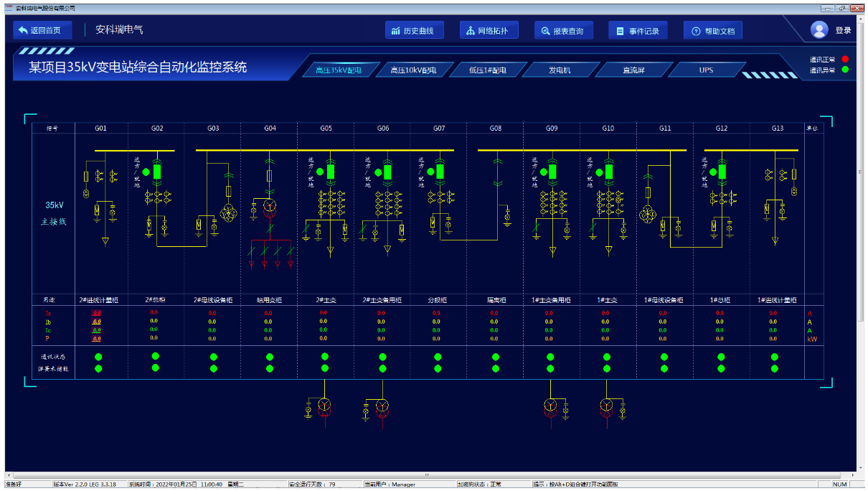Image resolution: width=868 pixels, height=491 pixels.
Task: Click the G11 voltage transformer symbol
Action: [648, 214]
